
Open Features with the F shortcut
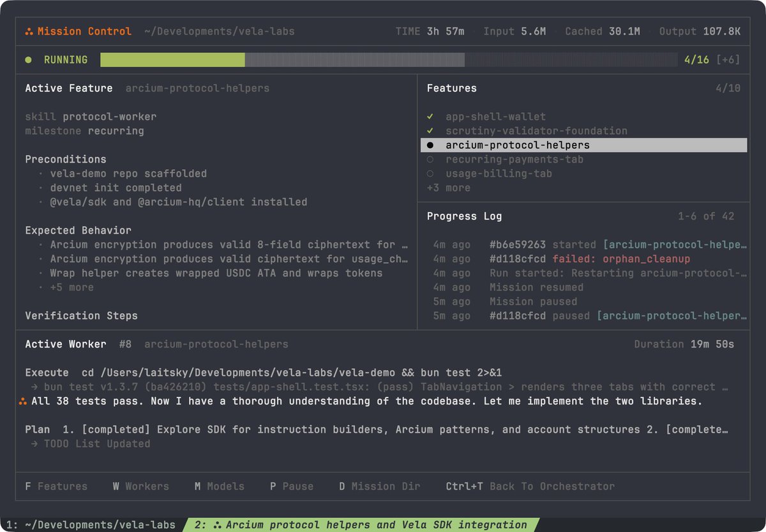click(x=56, y=486)
